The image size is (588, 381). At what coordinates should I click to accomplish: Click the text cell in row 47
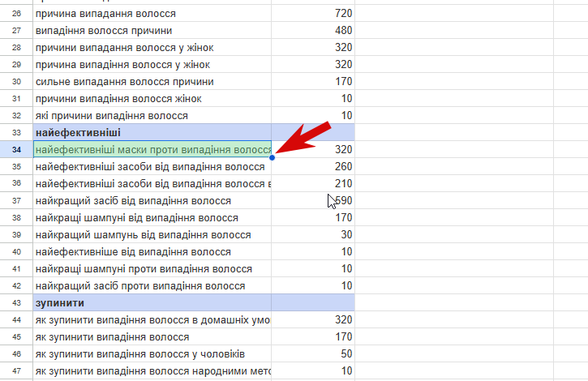pyautogui.click(x=152, y=371)
